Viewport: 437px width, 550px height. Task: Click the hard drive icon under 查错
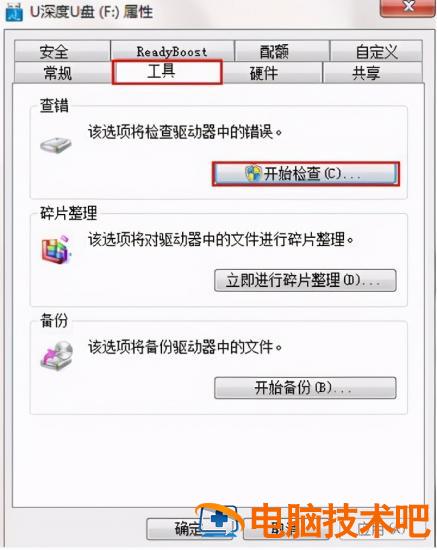[56, 144]
